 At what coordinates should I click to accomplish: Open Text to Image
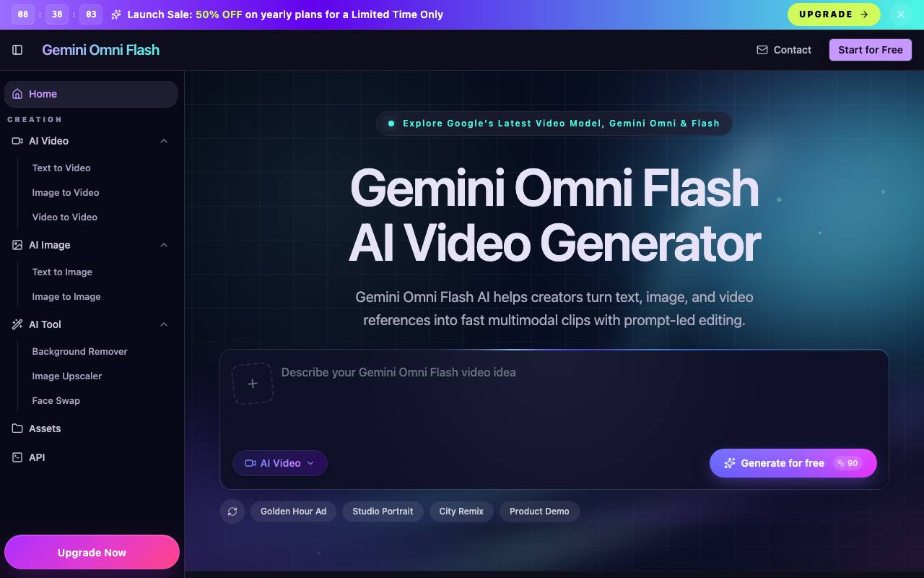62,272
